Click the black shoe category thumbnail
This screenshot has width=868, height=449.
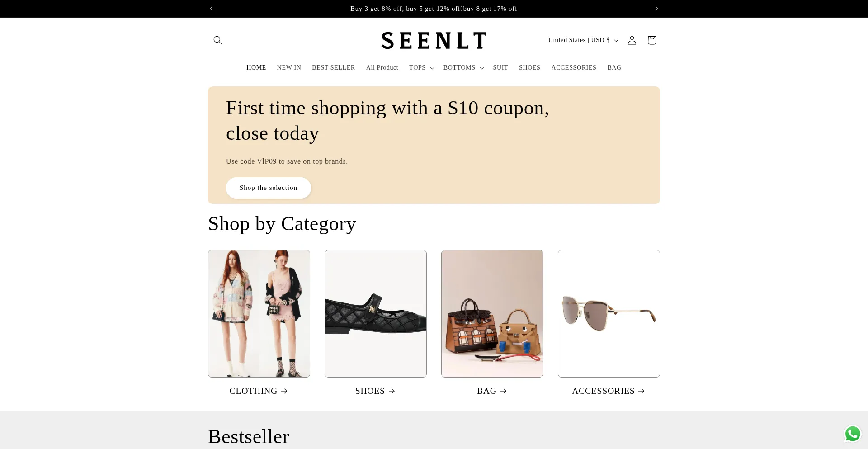pos(375,314)
